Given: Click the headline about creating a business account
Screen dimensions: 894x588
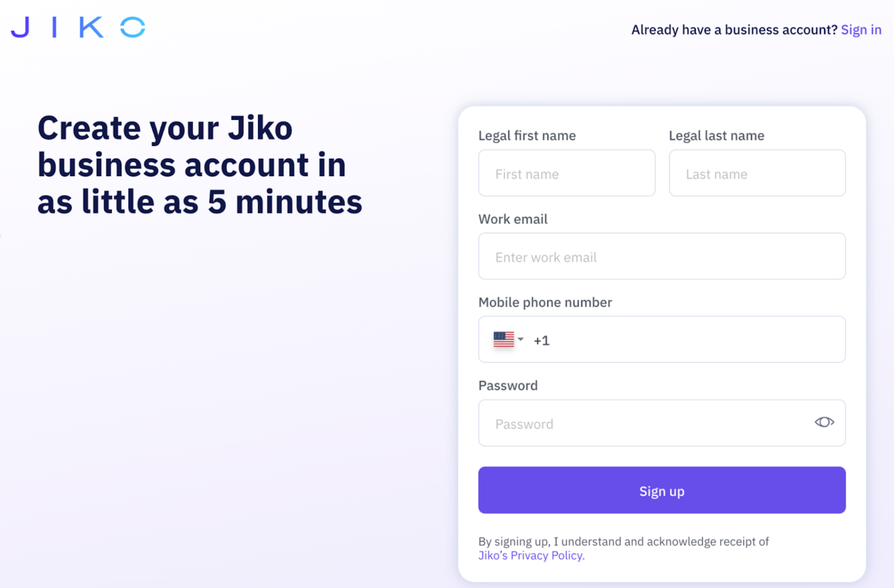Looking at the screenshot, I should (x=199, y=164).
